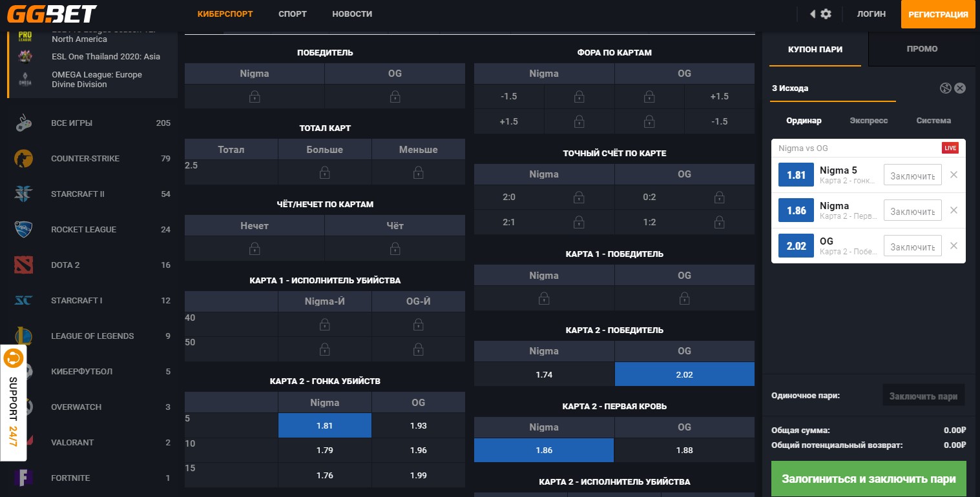Remove the Nigma 5 bet from coupon
This screenshot has width=980, height=497.
coord(954,175)
